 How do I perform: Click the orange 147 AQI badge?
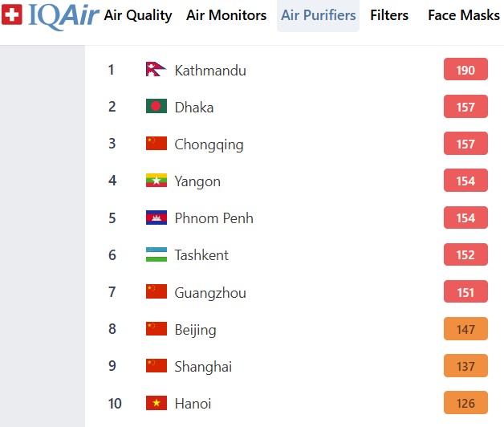tap(465, 329)
